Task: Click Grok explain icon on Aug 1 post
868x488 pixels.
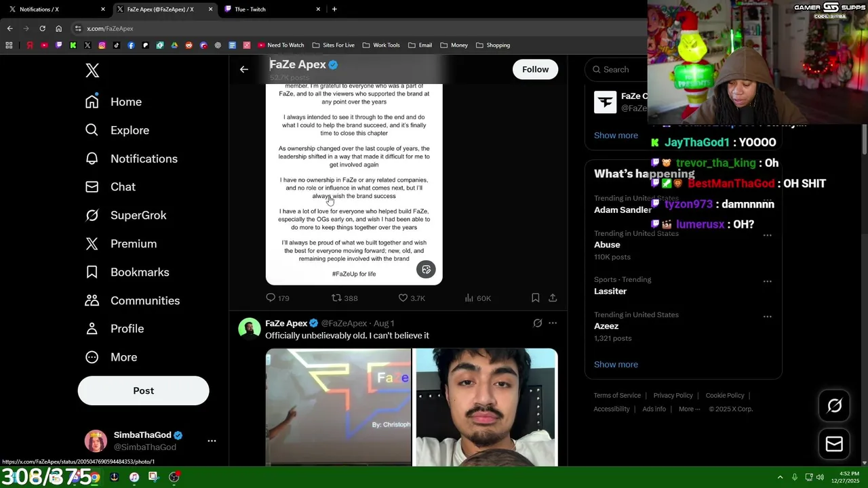Action: tap(537, 323)
